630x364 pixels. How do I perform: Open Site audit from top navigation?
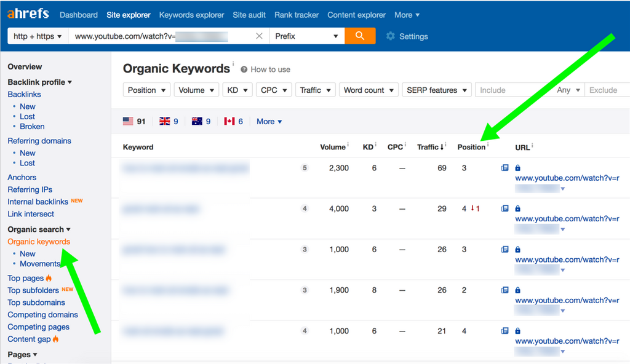[x=249, y=15]
